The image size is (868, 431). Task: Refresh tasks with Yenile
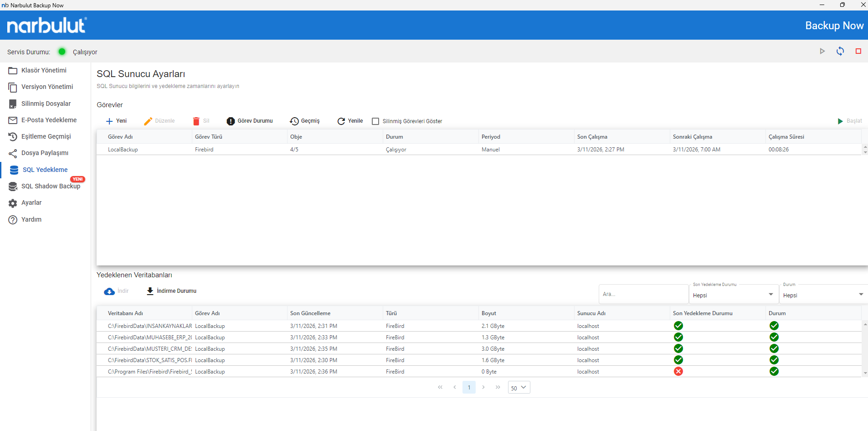tap(350, 121)
